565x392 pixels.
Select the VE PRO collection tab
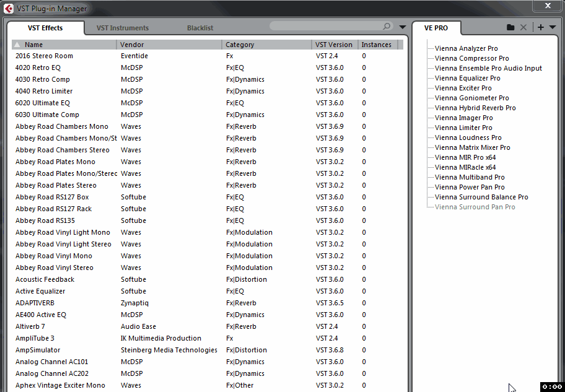[x=436, y=28]
